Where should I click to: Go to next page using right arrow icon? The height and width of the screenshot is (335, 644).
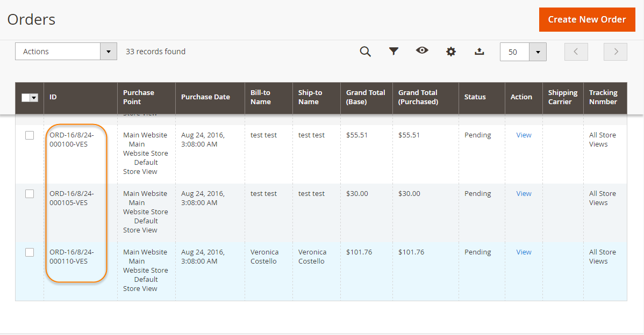point(615,52)
